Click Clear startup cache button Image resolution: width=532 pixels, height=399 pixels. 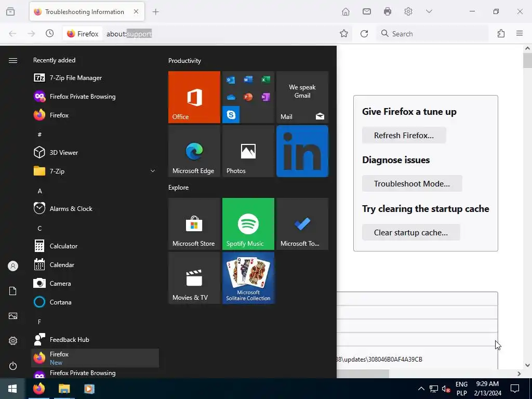tap(411, 232)
